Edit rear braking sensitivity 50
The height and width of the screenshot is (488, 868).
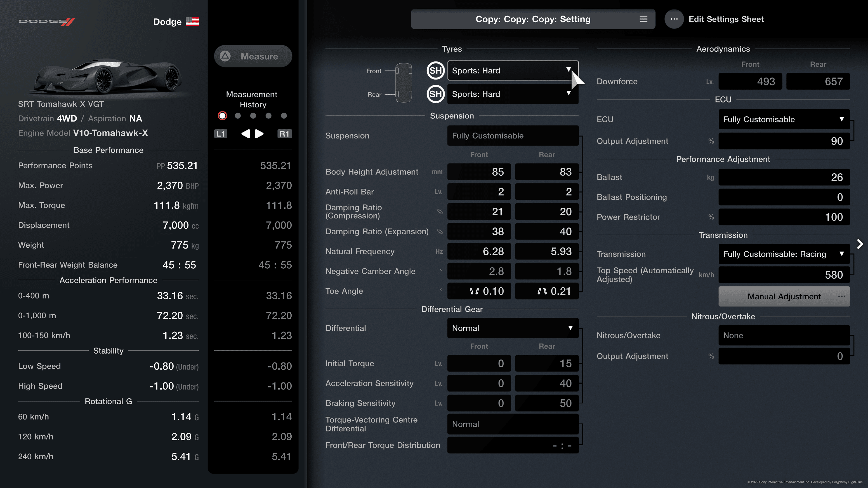(x=547, y=403)
